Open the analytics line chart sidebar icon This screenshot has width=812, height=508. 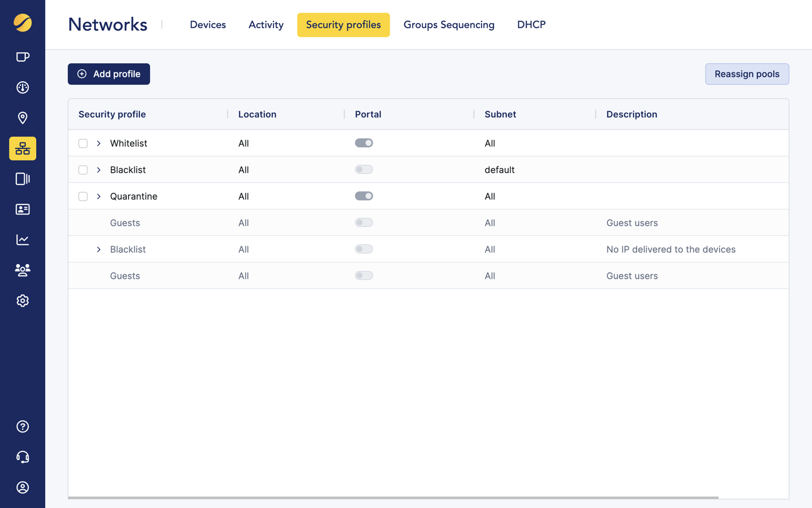(x=23, y=239)
